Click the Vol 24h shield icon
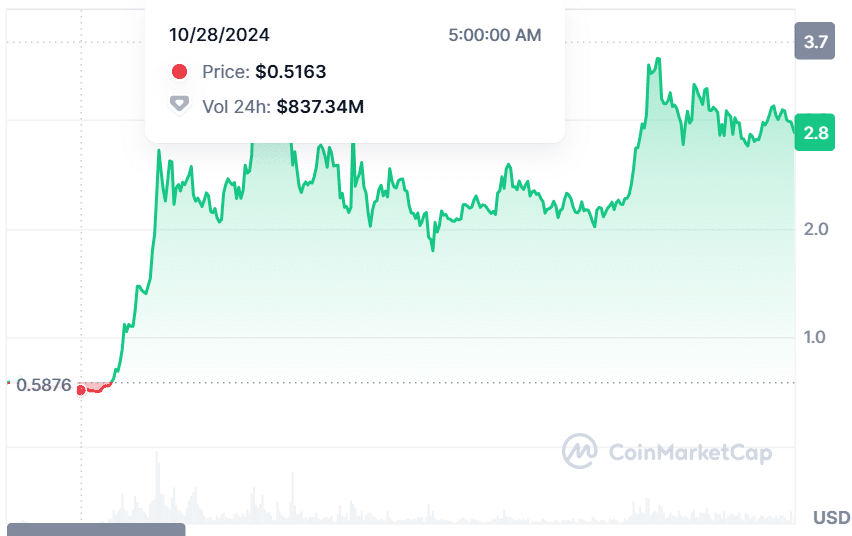852x536 pixels. pyautogui.click(x=179, y=104)
